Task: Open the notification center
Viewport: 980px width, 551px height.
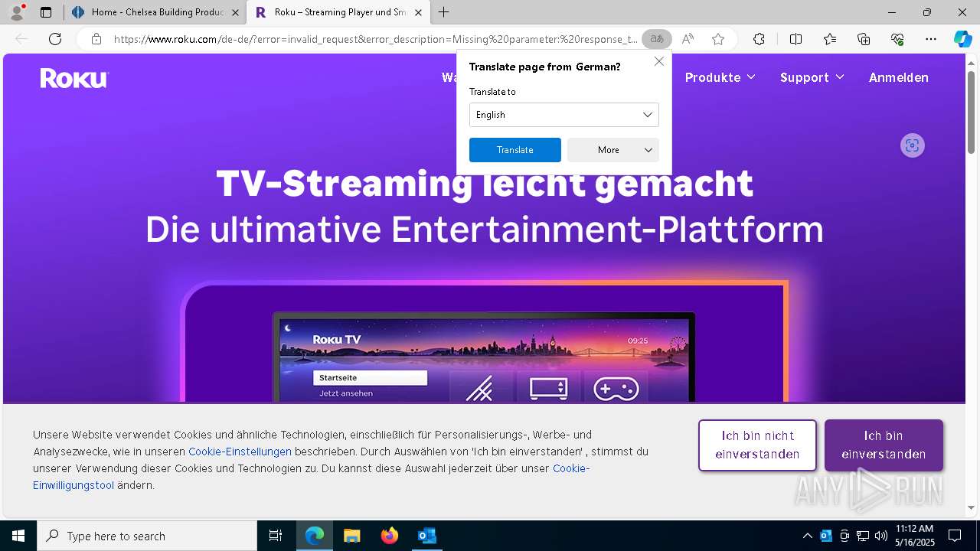Action: click(955, 536)
